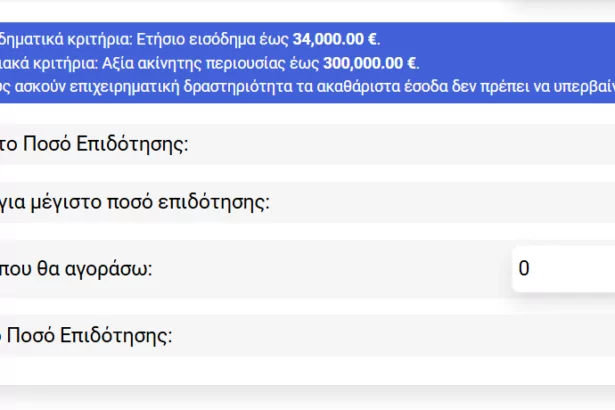Viewport: 615px width, 410px height.
Task: Click the word "έως" before 300,000.00 €
Action: tap(302, 63)
